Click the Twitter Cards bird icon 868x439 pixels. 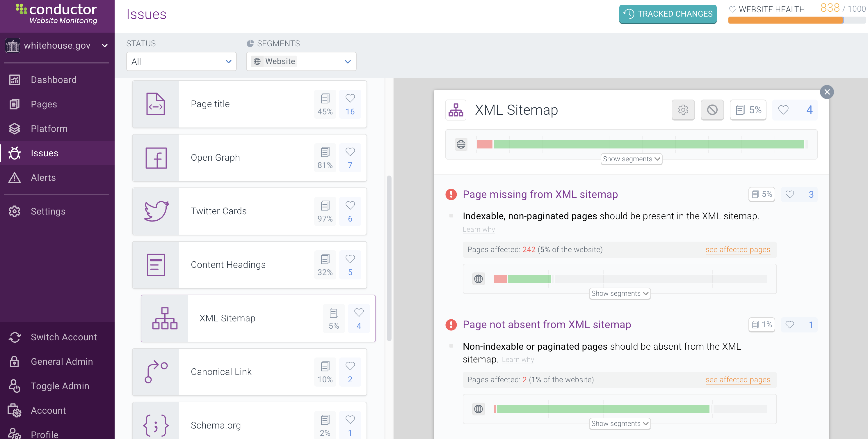coord(156,211)
